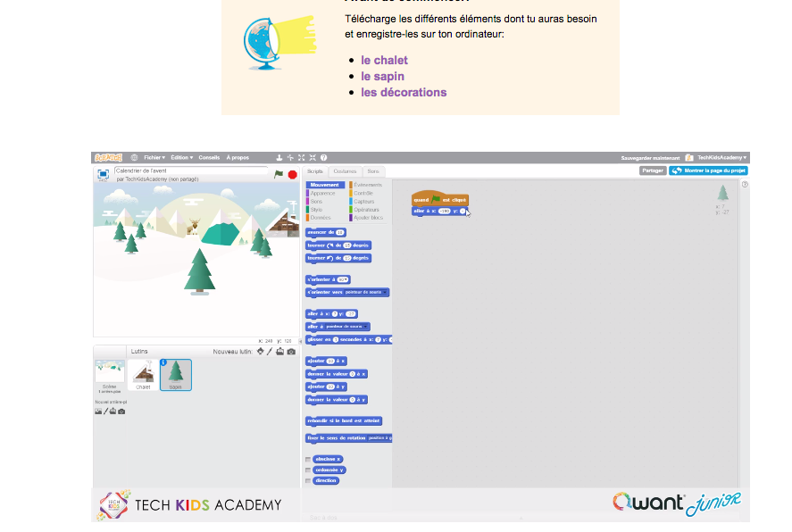
Task: Click the Scratch logo in the editor
Action: [108, 157]
